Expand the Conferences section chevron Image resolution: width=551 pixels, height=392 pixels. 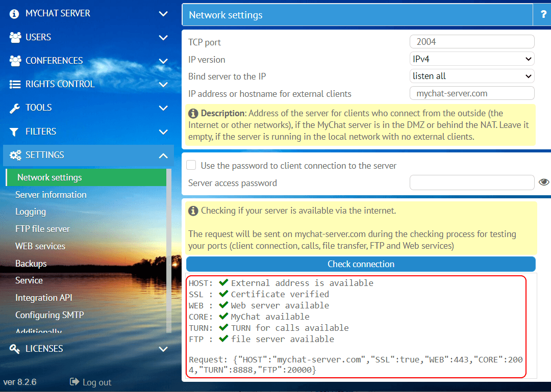click(163, 61)
